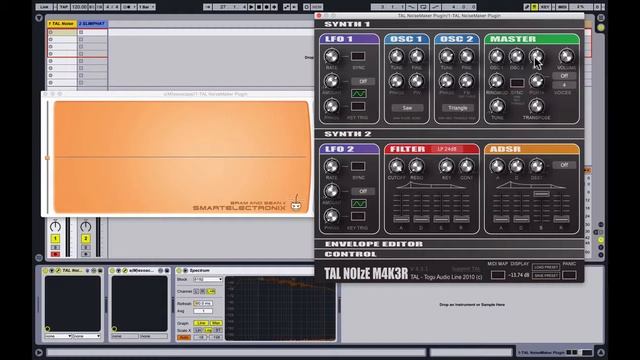Open the ADSR destination dropdown showing Off
Viewport: 640px width, 360px height.
tap(564, 165)
